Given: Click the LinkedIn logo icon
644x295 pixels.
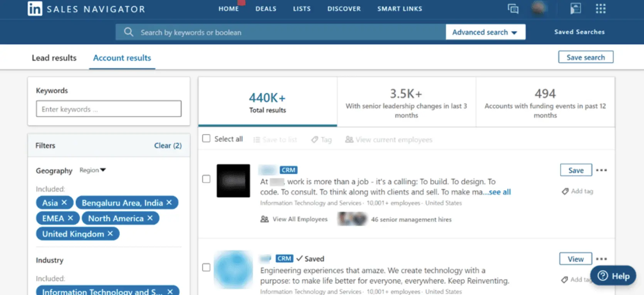Looking at the screenshot, I should [35, 8].
